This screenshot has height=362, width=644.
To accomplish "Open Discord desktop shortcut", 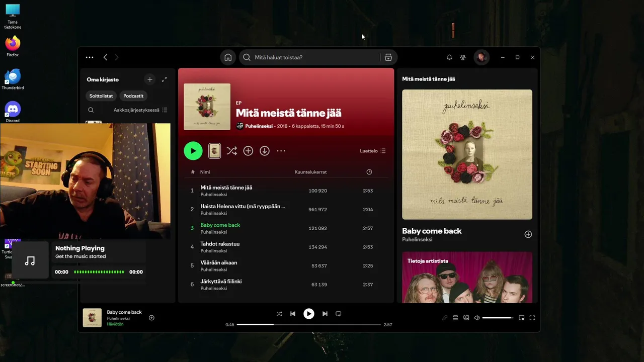I will 13,112.
